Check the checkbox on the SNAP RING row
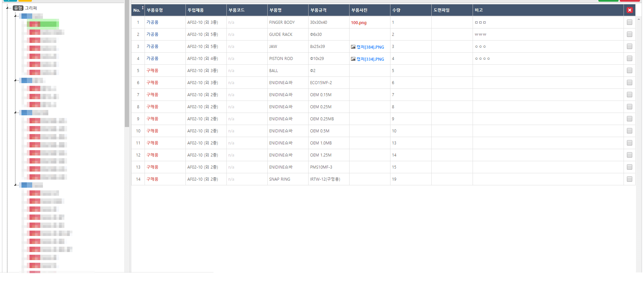Image resolution: width=644 pixels, height=307 pixels. [629, 179]
